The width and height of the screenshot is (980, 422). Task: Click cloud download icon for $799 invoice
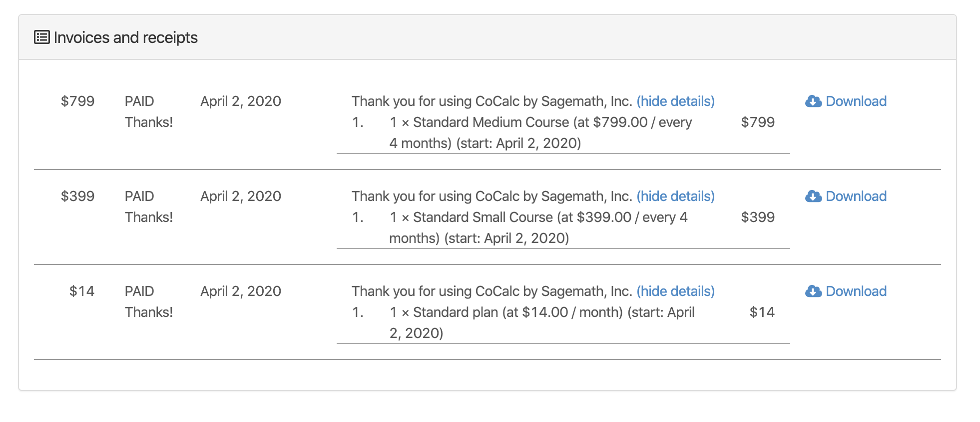pos(813,101)
